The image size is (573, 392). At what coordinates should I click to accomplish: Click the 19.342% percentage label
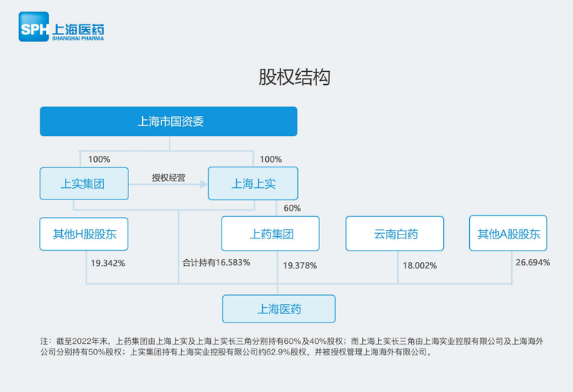108,263
